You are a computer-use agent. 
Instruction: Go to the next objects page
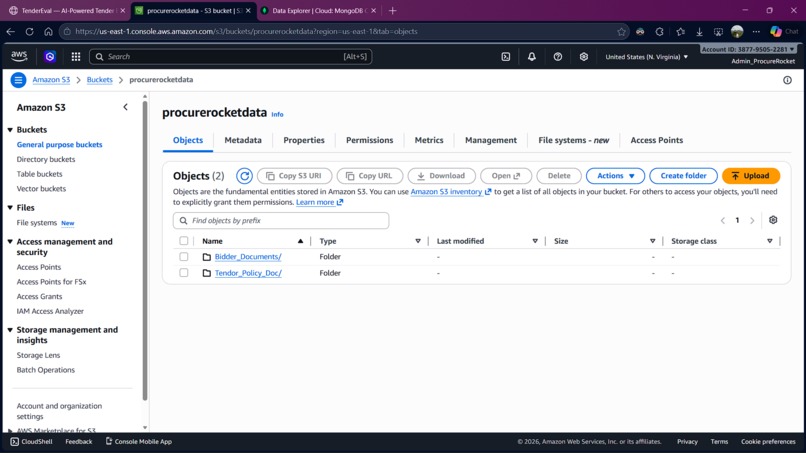point(752,221)
